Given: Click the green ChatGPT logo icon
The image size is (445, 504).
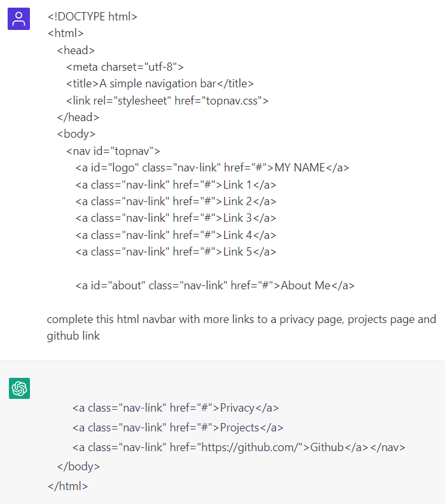Looking at the screenshot, I should click(19, 388).
